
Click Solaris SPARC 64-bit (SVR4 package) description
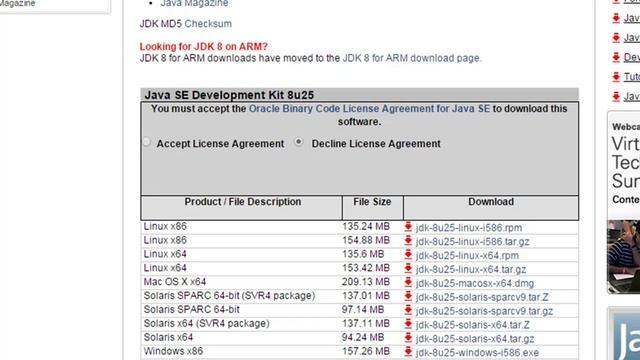(x=229, y=296)
